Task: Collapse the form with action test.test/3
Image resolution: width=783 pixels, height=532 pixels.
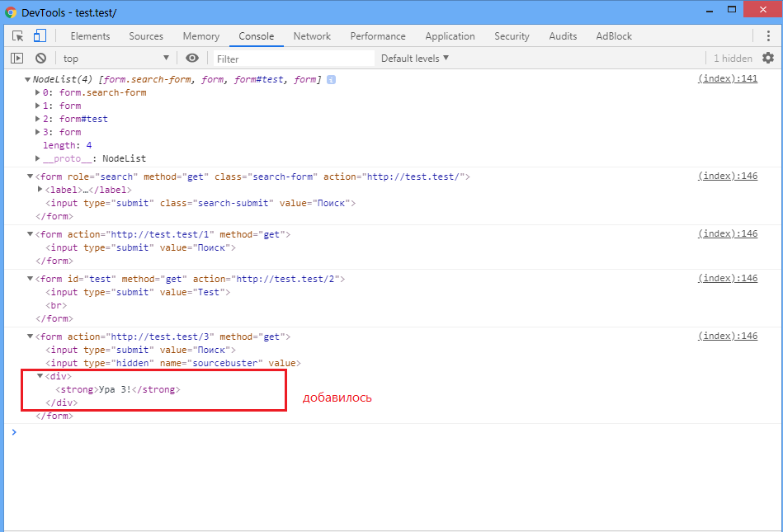Action: pyautogui.click(x=30, y=337)
